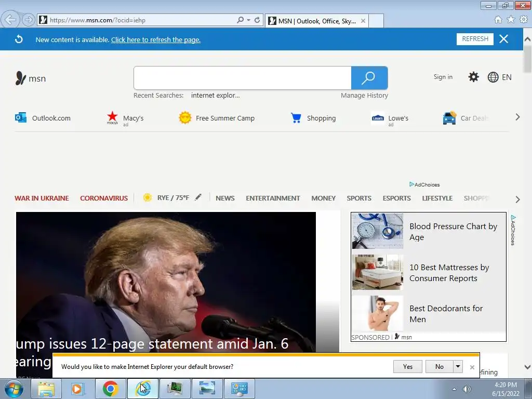This screenshot has width=532, height=399.
Task: Open Blood Pressure Chart by Age ad
Action: pos(429,231)
